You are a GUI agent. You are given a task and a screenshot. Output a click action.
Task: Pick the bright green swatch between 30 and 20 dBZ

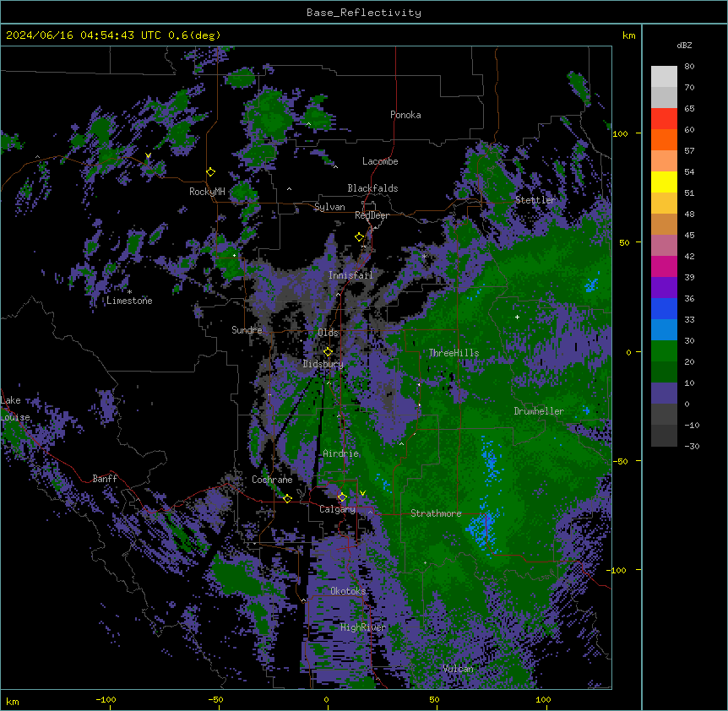coord(664,351)
